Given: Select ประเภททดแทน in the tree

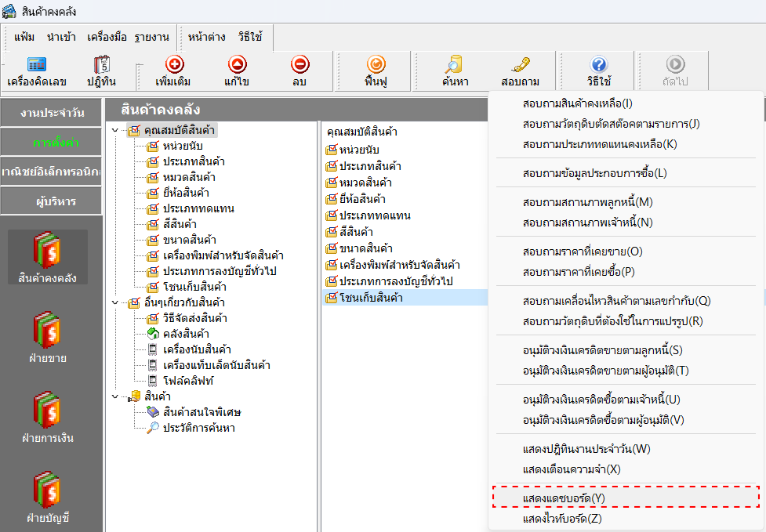Looking at the screenshot, I should [198, 208].
